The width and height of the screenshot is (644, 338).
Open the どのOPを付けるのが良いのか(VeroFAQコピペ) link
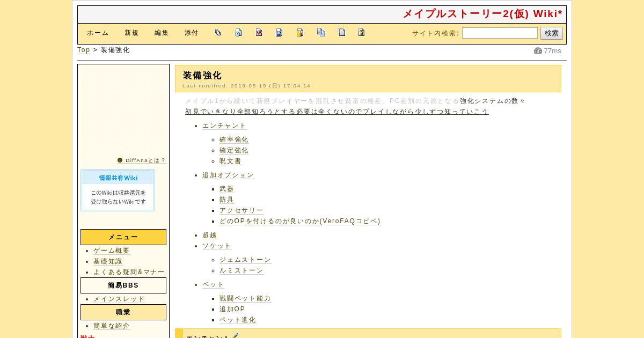[300, 221]
